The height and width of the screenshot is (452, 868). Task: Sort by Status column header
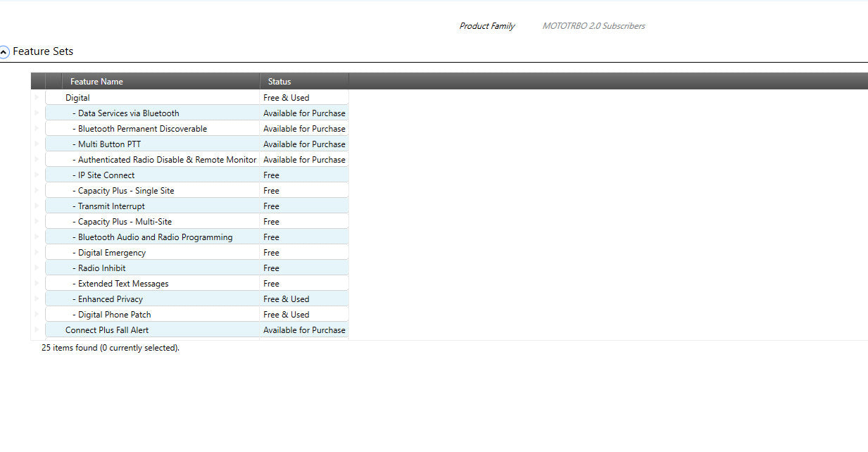304,82
